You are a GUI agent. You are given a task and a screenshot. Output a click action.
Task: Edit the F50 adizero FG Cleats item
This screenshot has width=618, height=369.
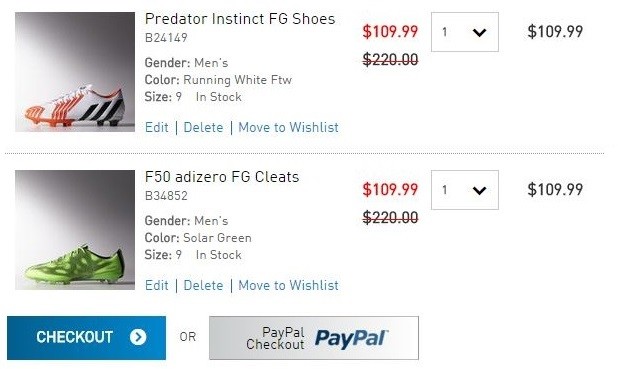click(156, 285)
